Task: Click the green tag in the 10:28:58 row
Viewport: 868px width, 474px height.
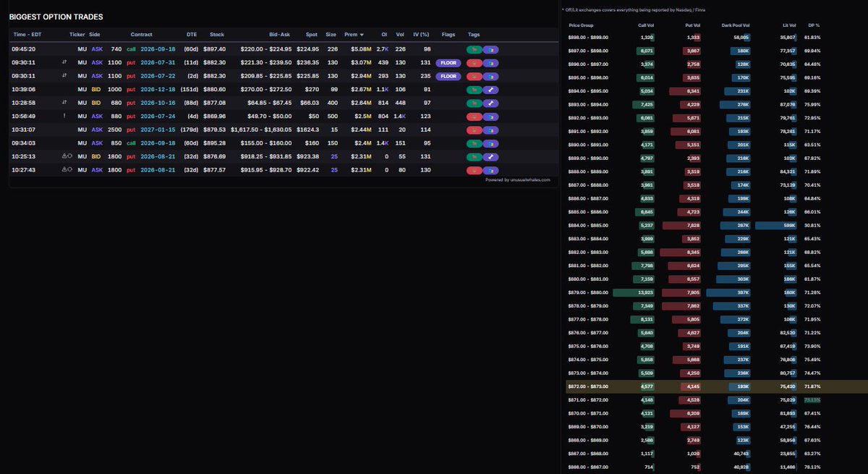Action: [x=474, y=103]
